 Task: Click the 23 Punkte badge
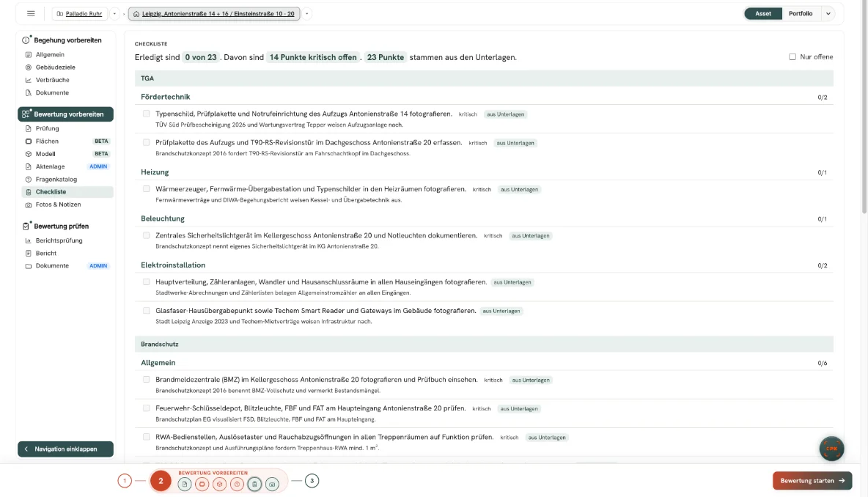click(386, 58)
